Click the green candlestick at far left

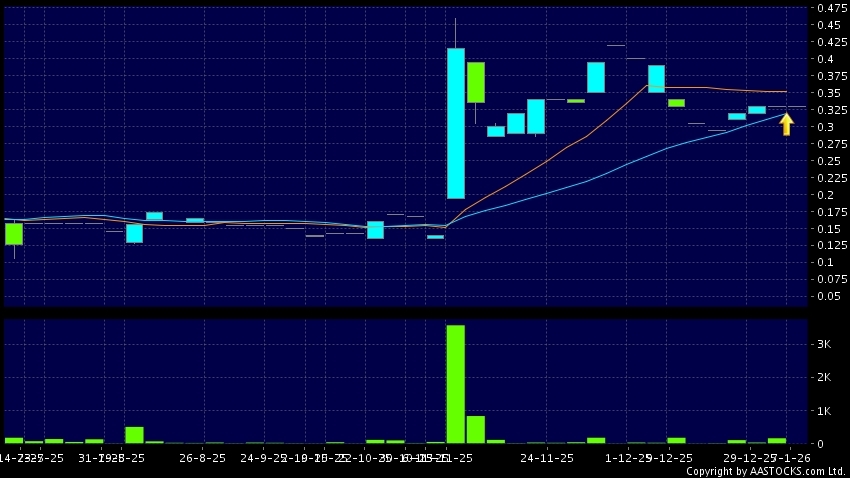tap(14, 233)
